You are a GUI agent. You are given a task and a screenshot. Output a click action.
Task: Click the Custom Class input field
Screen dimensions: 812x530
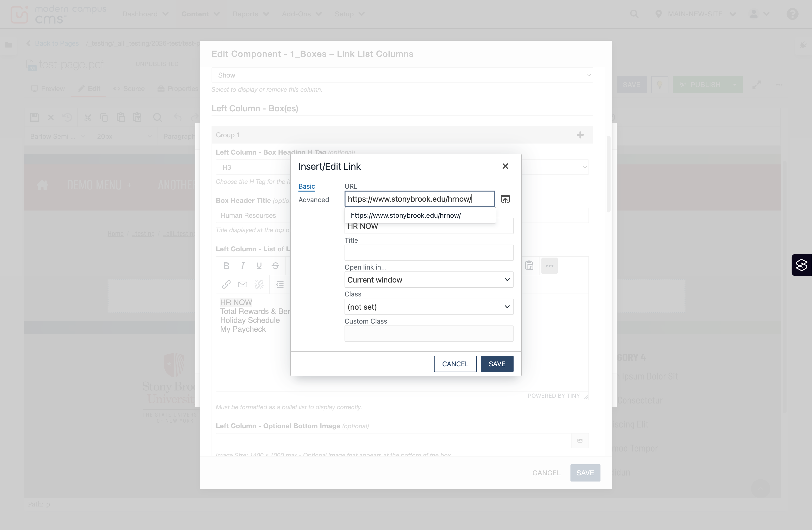coord(429,334)
